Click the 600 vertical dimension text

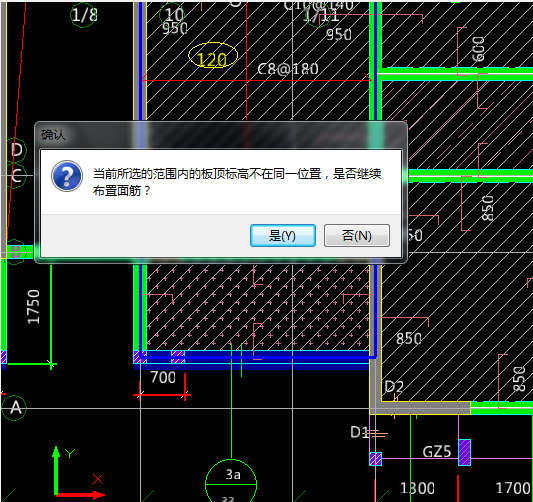tap(479, 49)
